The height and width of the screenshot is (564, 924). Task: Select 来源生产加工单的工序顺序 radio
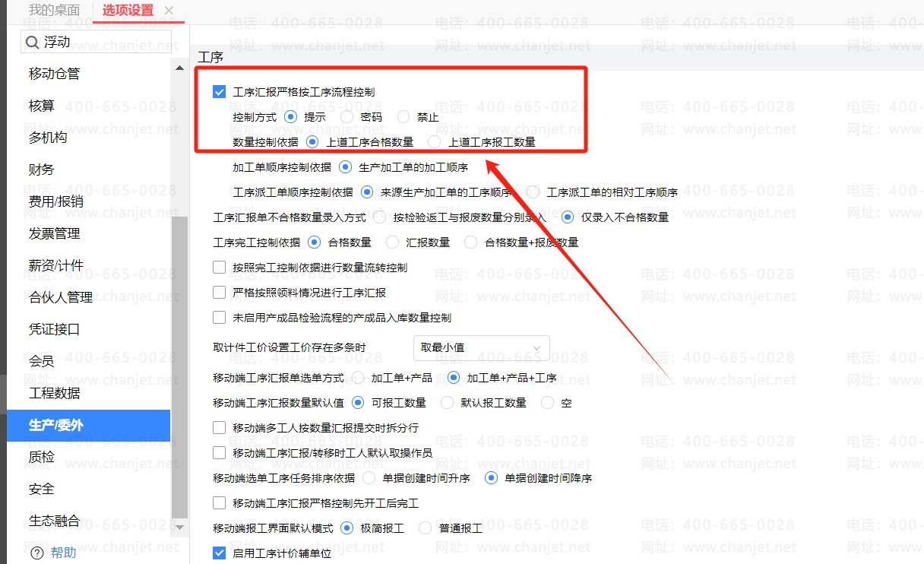[x=367, y=192]
